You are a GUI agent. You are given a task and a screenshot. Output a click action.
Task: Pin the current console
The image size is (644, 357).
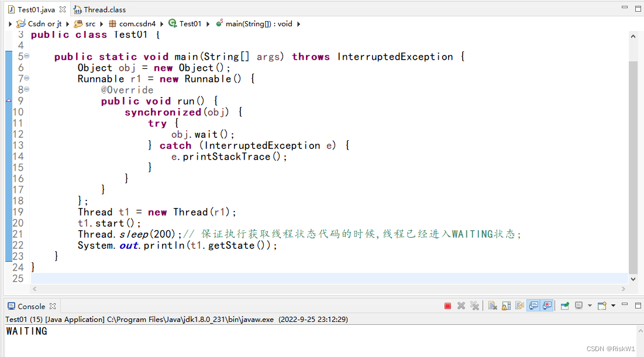(564, 306)
